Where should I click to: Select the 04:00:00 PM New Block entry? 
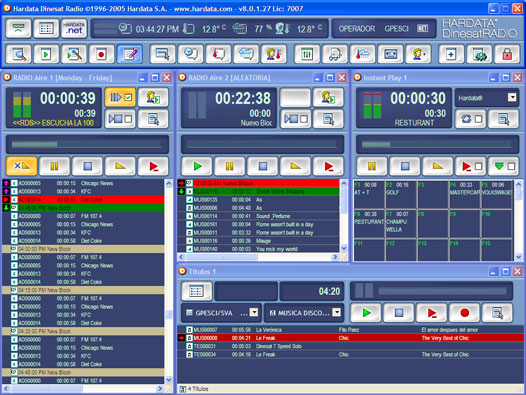click(x=83, y=249)
